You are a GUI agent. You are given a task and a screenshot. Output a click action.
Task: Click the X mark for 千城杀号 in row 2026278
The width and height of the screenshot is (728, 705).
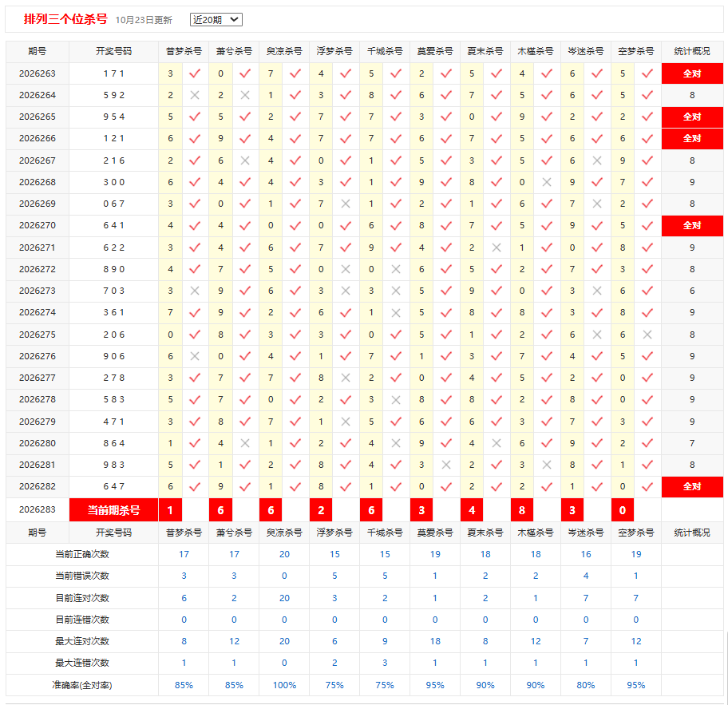pyautogui.click(x=396, y=399)
